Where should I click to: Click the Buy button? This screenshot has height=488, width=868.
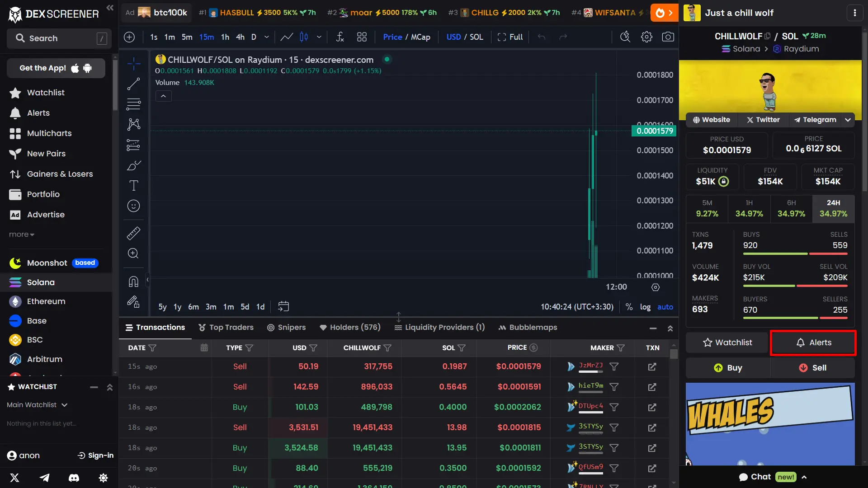(728, 368)
